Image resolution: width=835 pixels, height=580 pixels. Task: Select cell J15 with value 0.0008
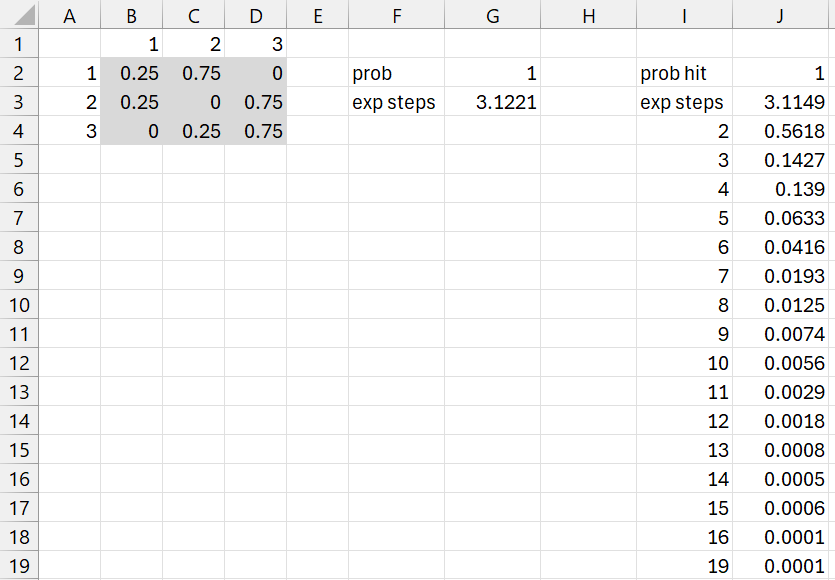780,450
